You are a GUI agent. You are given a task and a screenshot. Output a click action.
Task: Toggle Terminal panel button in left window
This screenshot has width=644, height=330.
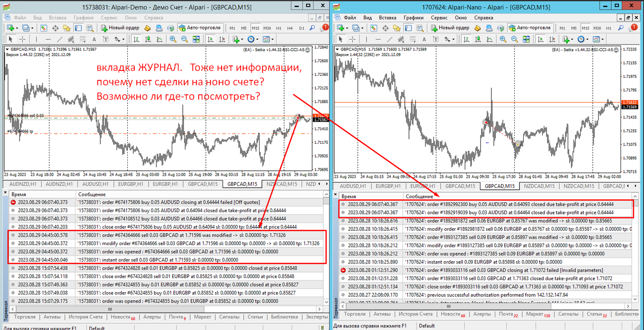tap(78, 27)
